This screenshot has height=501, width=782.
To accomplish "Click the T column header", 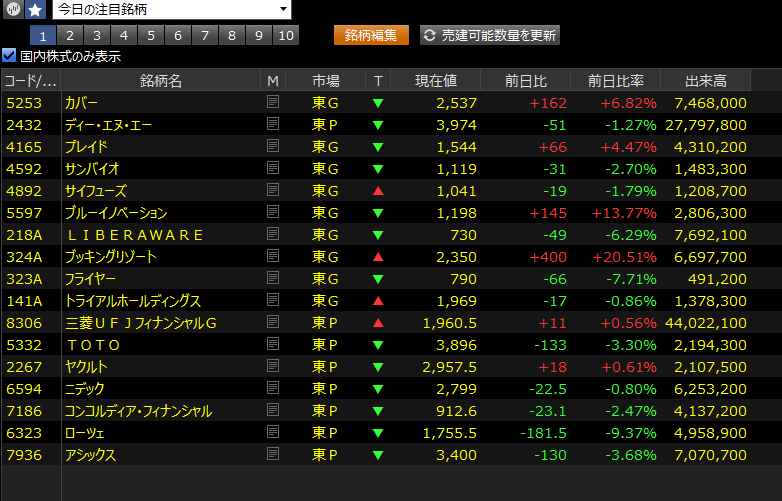I will click(378, 80).
